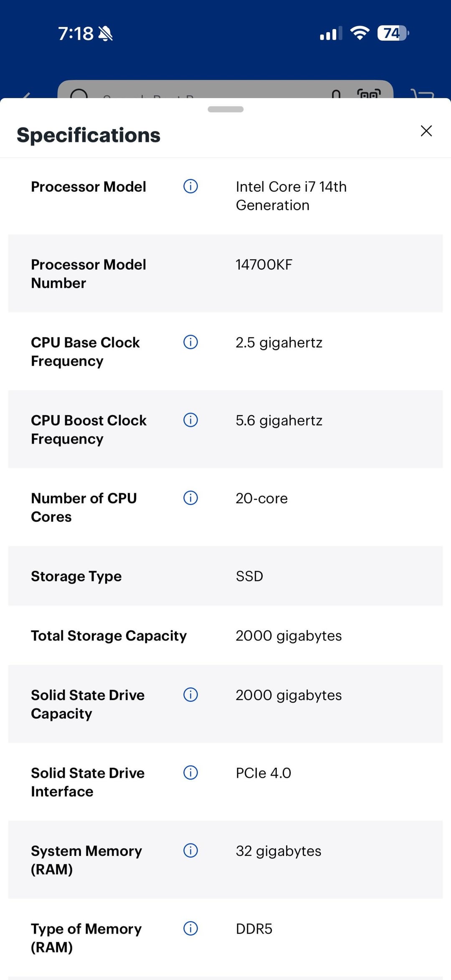Show System Memory (RAM) info tooltip
Image resolution: width=451 pixels, height=980 pixels.
(190, 851)
